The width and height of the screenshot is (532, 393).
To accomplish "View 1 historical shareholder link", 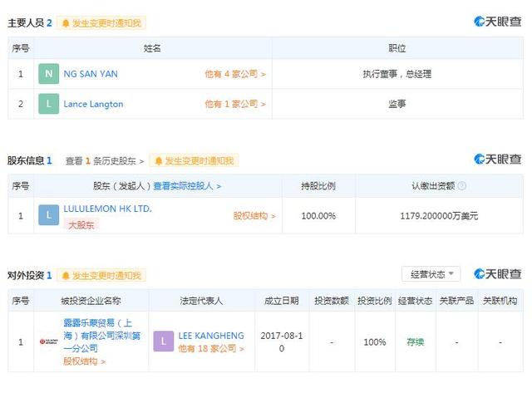I will tap(105, 160).
